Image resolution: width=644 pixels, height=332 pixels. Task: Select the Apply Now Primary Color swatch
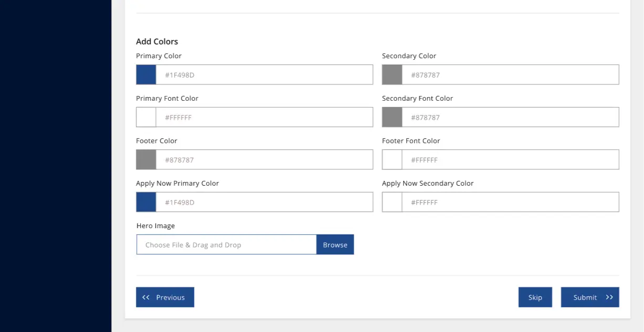[146, 202]
